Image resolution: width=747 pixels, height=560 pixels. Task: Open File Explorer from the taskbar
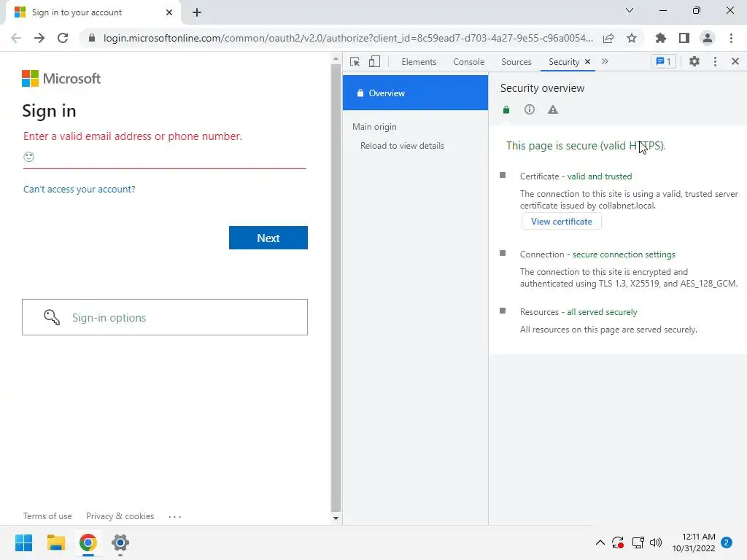(56, 542)
